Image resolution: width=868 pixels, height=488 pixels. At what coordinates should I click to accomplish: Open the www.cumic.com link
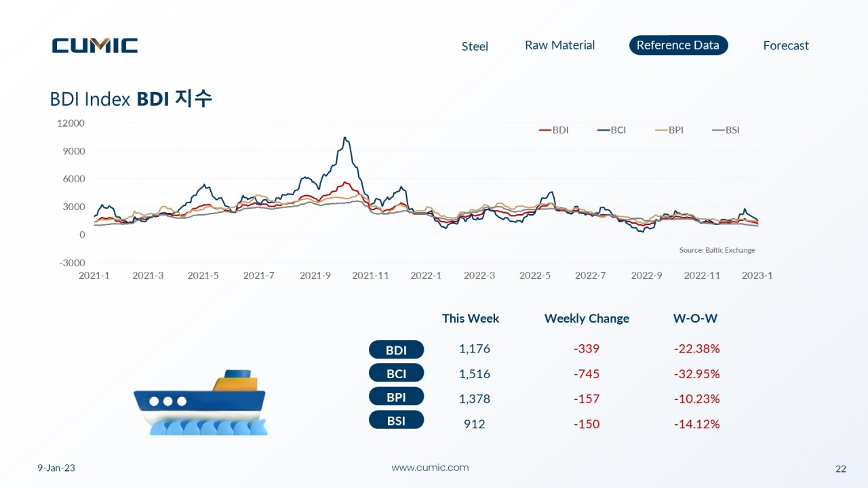[x=430, y=468]
